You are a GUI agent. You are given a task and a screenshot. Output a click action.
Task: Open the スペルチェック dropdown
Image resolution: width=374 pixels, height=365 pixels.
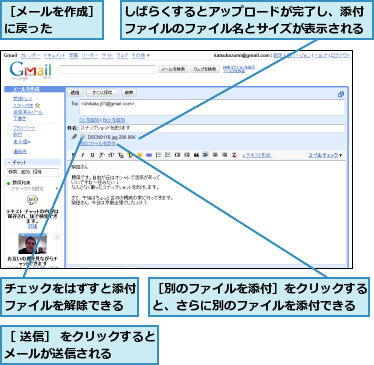click(x=325, y=155)
